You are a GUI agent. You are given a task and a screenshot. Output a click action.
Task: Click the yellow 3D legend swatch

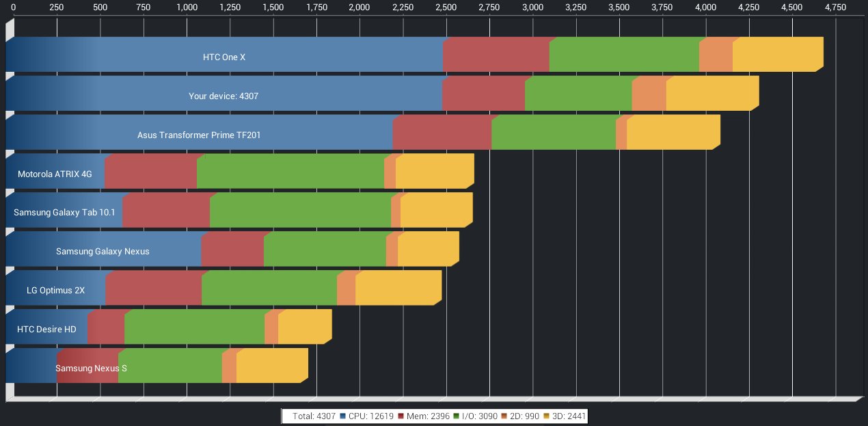547,416
